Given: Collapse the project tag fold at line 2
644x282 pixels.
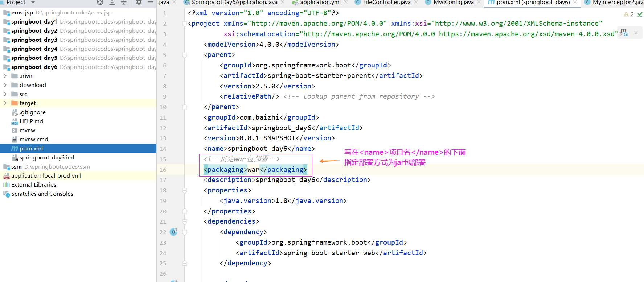Looking at the screenshot, I should (185, 24).
